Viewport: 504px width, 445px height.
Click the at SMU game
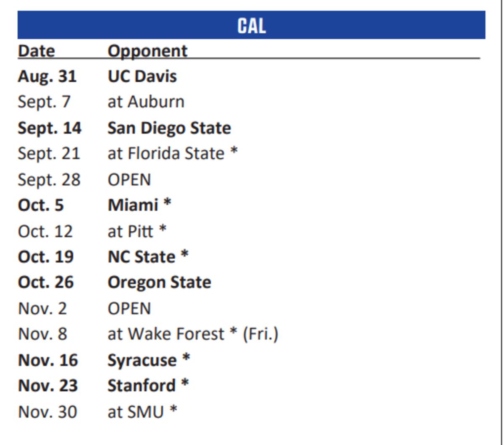pos(142,412)
